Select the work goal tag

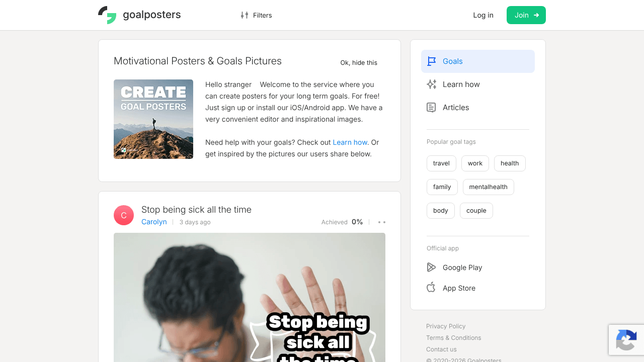point(475,163)
